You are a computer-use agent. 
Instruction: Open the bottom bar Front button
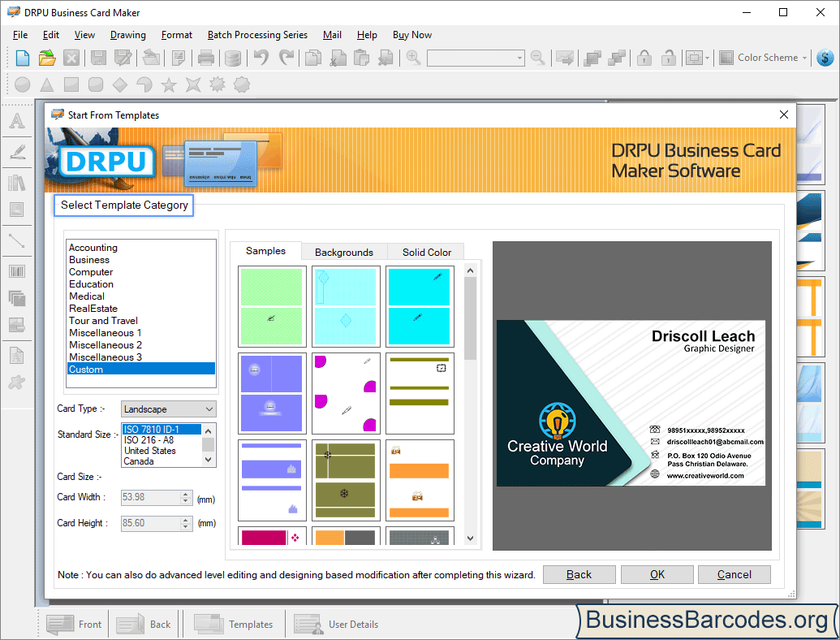pos(74,625)
